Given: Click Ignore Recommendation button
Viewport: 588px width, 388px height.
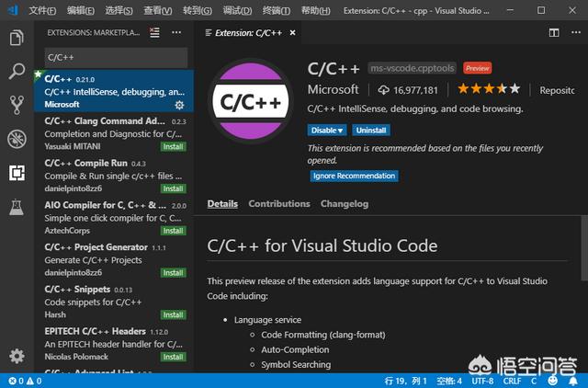Looking at the screenshot, I should 354,176.
